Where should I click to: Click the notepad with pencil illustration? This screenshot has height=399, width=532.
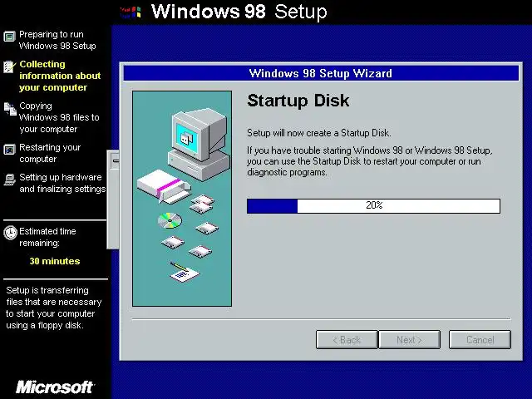[x=184, y=271]
